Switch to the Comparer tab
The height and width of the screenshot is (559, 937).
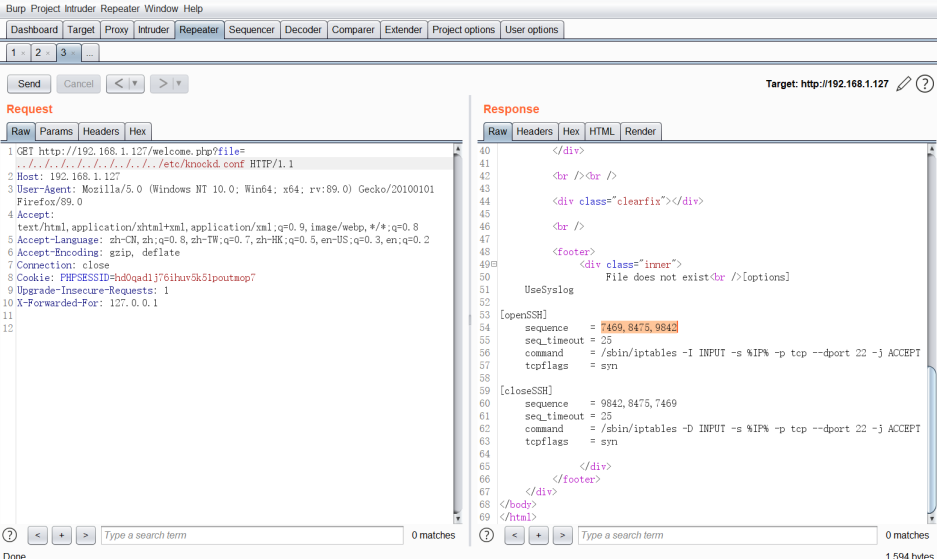point(353,30)
